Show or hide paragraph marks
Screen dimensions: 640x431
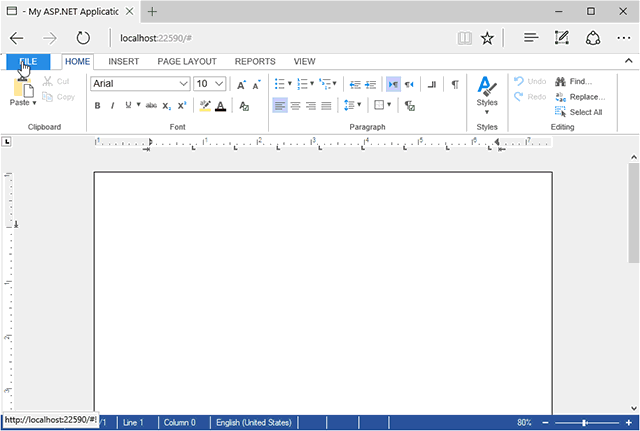455,84
